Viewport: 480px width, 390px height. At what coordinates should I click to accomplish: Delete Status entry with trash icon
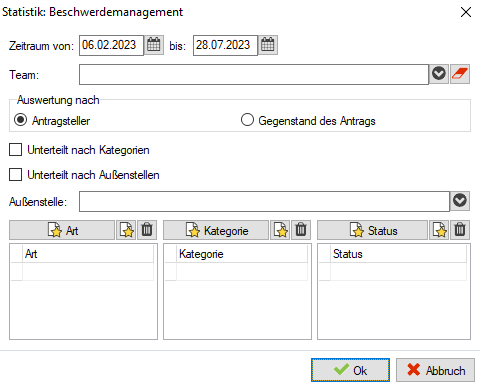pos(460,230)
